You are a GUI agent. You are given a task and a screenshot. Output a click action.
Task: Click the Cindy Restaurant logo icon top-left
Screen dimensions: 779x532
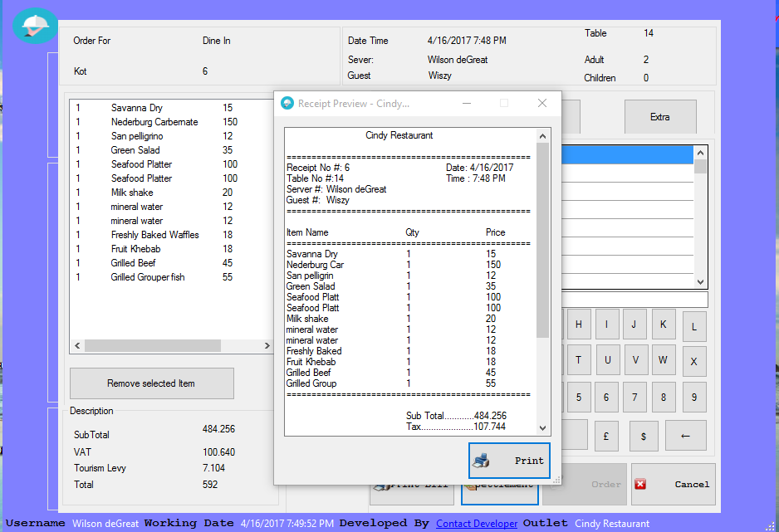coord(34,26)
